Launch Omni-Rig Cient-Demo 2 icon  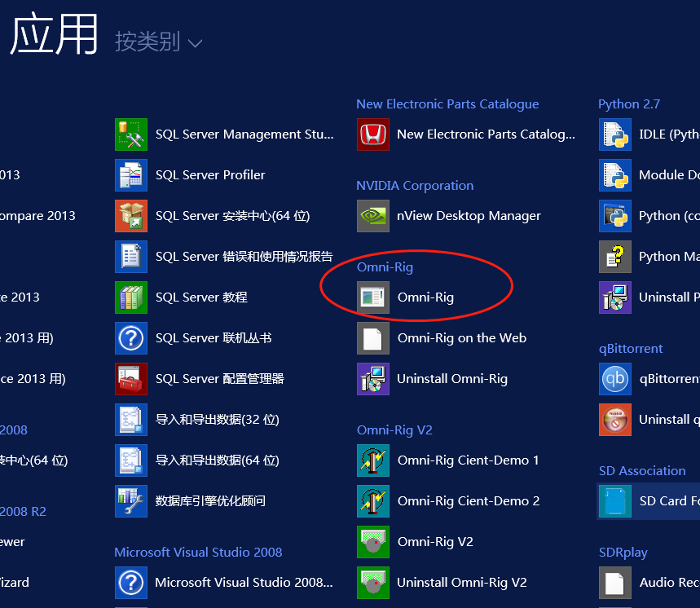click(x=373, y=501)
